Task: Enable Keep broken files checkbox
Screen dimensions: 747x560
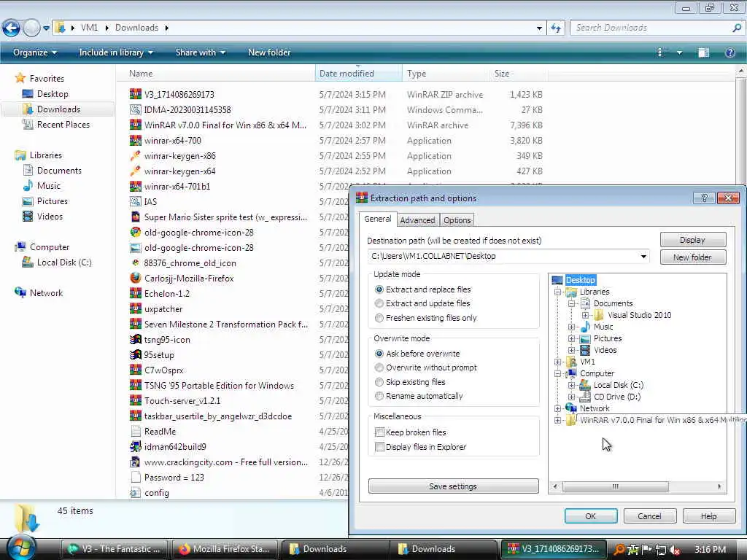Action: click(x=379, y=432)
